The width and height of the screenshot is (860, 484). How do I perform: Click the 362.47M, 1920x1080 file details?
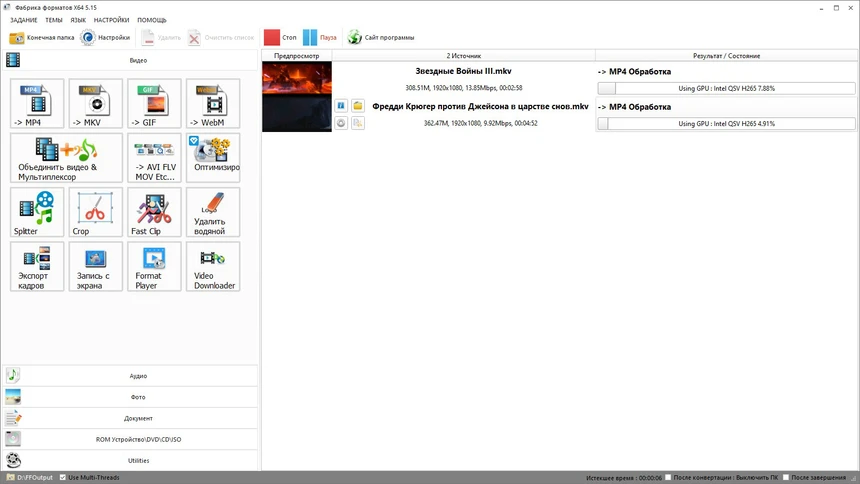point(480,123)
